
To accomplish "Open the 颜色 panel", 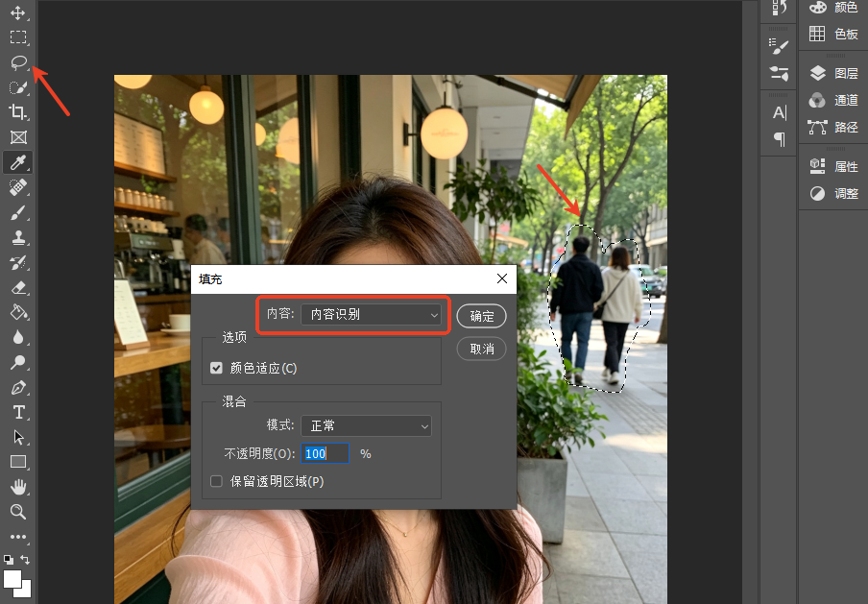I will pos(833,7).
